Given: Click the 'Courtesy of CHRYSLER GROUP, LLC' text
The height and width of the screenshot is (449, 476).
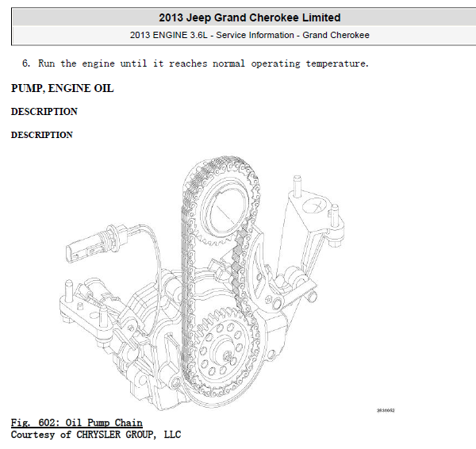Looking at the screenshot, I should tap(96, 435).
